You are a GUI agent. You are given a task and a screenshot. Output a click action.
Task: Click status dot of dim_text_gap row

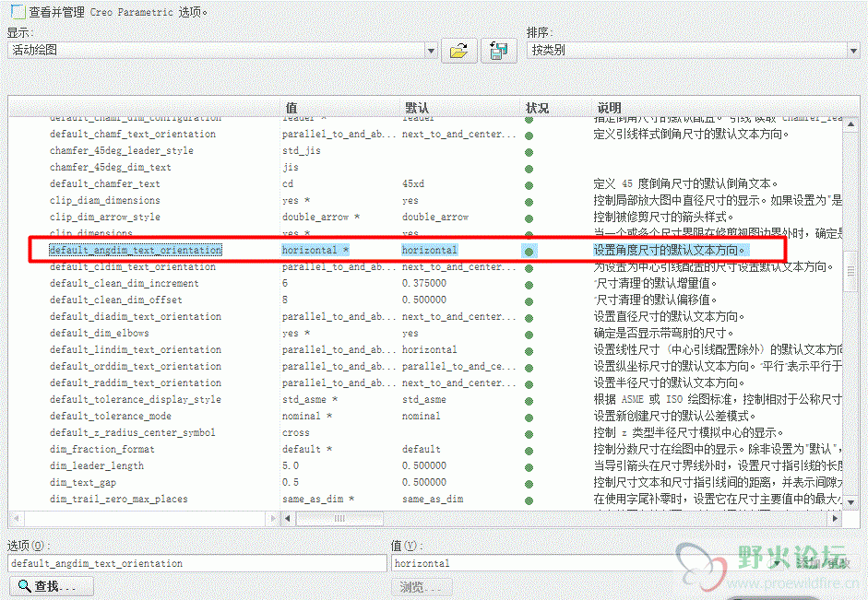click(x=529, y=484)
